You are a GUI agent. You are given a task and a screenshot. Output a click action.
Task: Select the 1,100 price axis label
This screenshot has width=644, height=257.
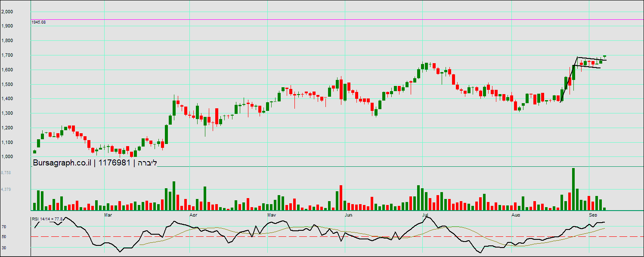pos(7,143)
